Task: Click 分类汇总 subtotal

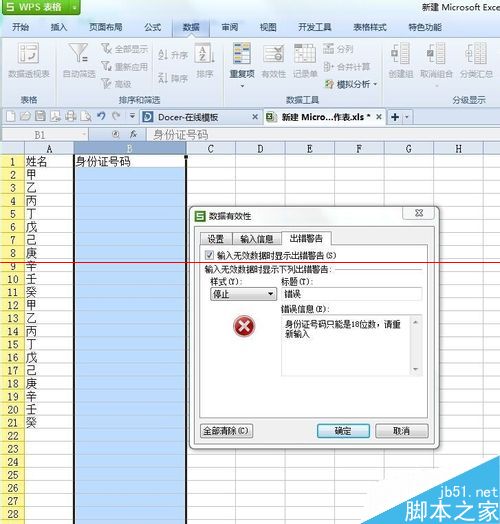Action: [476, 60]
